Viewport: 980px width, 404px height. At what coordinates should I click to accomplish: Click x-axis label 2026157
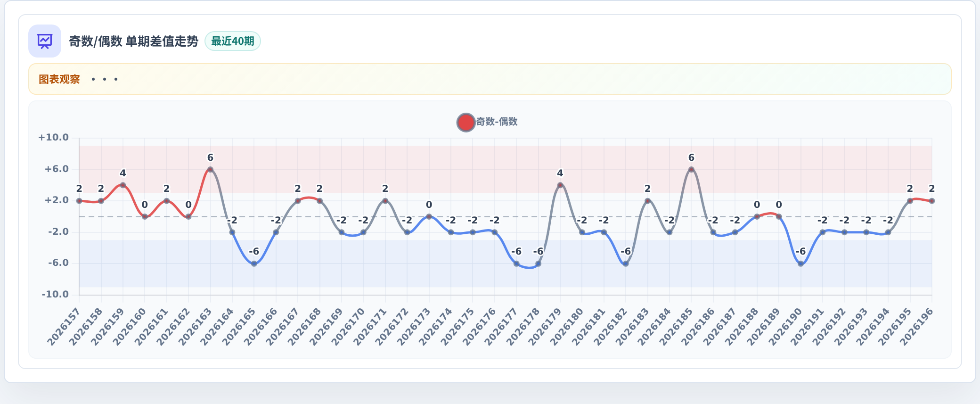[64, 327]
